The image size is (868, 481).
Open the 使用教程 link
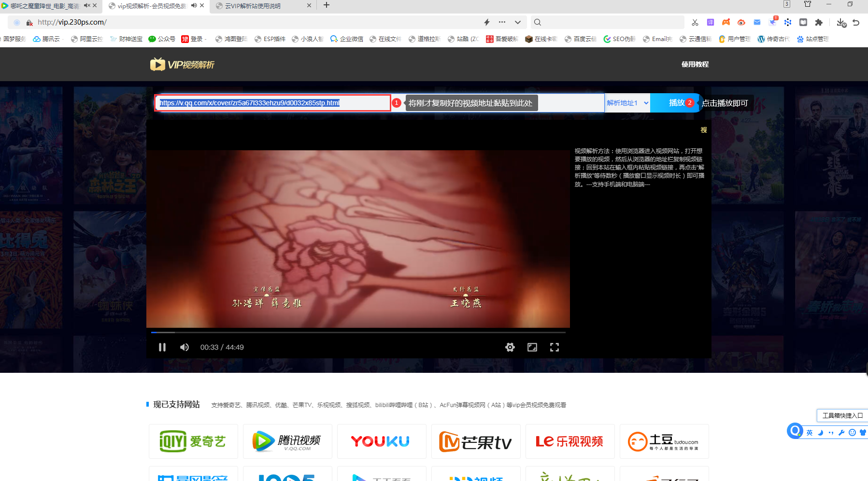[695, 64]
